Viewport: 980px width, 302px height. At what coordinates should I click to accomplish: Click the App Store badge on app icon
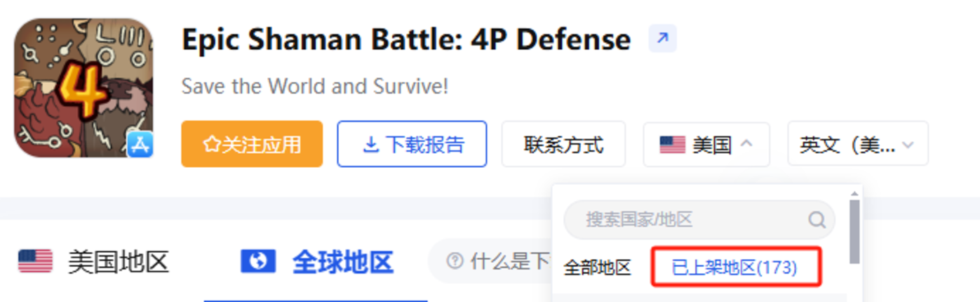(139, 145)
